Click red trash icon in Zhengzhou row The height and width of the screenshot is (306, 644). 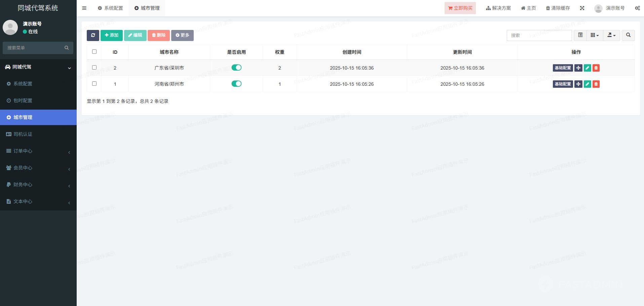(596, 84)
